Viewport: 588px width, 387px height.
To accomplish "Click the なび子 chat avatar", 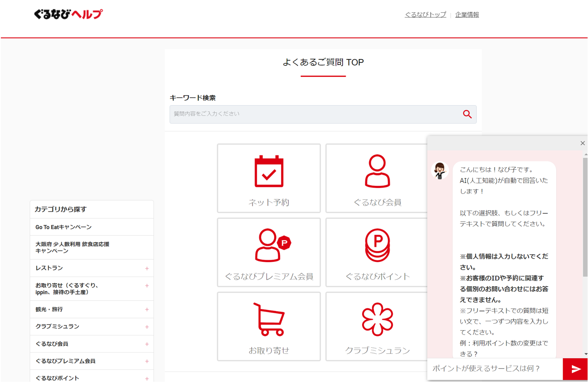I will point(440,171).
